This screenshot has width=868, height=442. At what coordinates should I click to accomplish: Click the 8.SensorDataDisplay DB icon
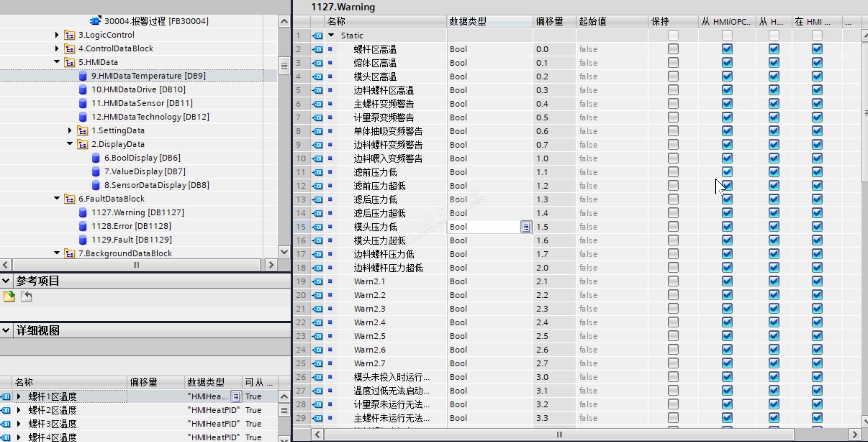(x=96, y=185)
